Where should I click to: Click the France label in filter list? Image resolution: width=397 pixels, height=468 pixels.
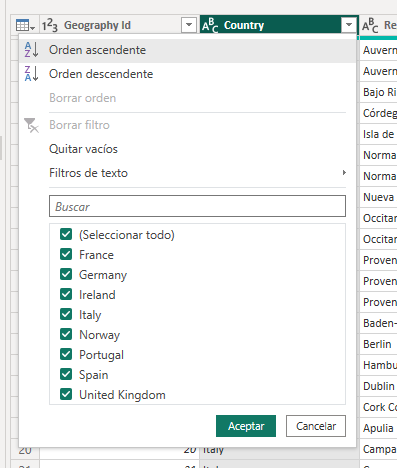click(96, 255)
